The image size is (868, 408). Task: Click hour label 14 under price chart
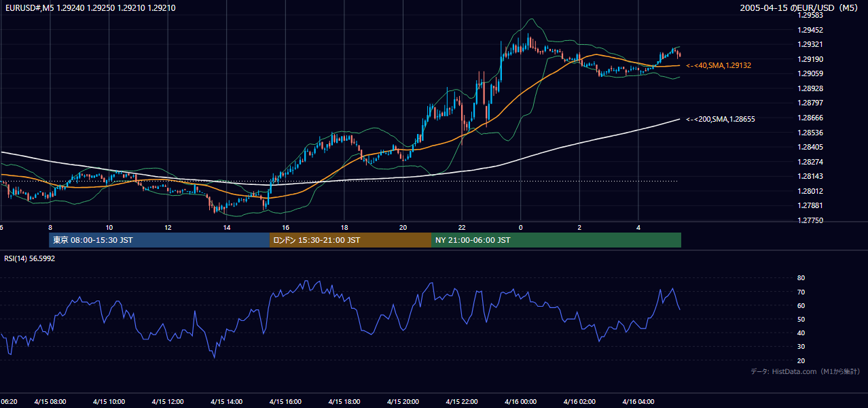pos(227,227)
